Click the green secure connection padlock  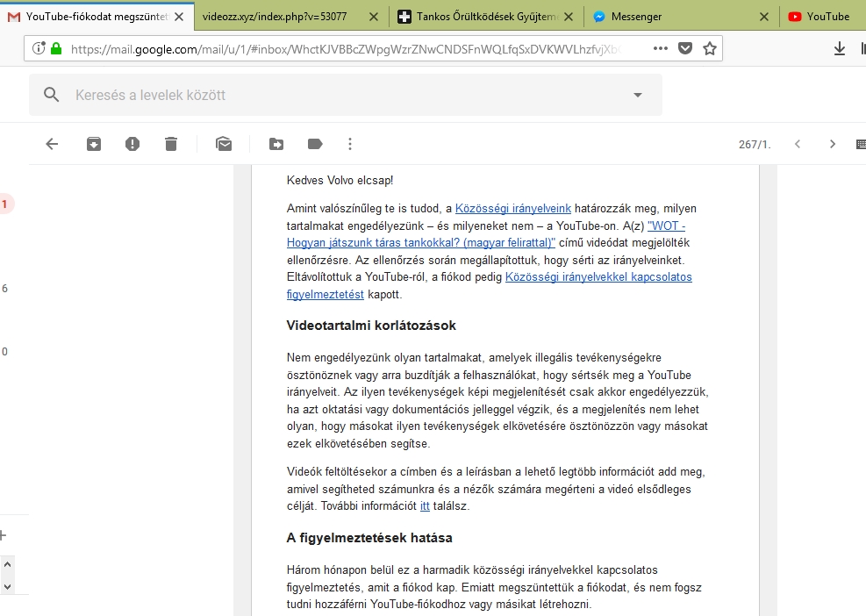coord(56,48)
